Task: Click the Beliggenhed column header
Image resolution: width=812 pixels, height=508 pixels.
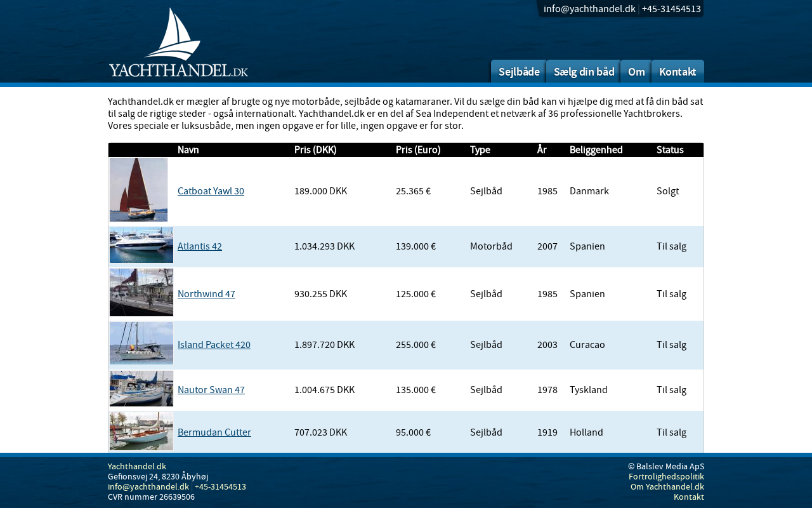Action: 596,150
